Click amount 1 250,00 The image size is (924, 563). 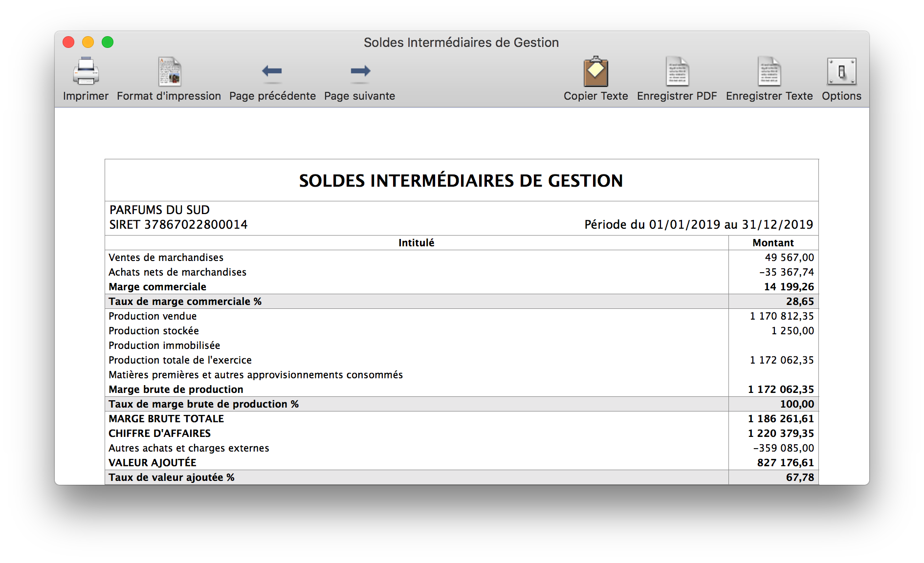pyautogui.click(x=793, y=331)
